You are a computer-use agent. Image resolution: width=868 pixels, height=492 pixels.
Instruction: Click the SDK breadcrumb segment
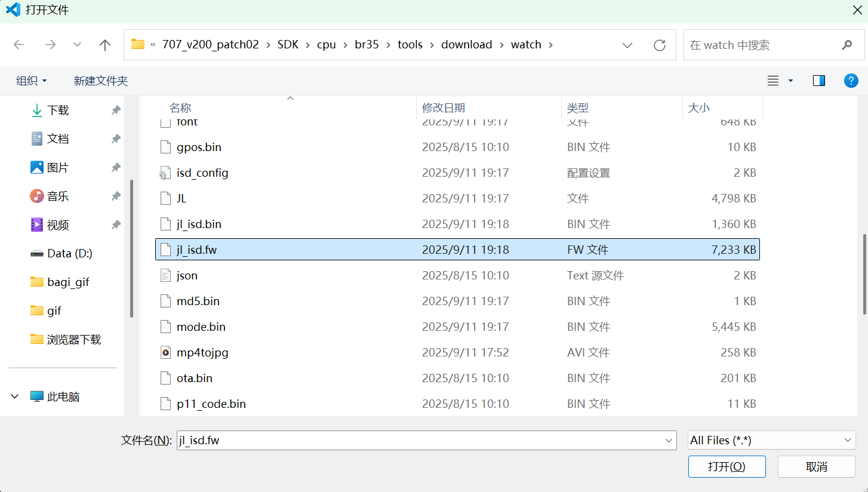point(288,45)
